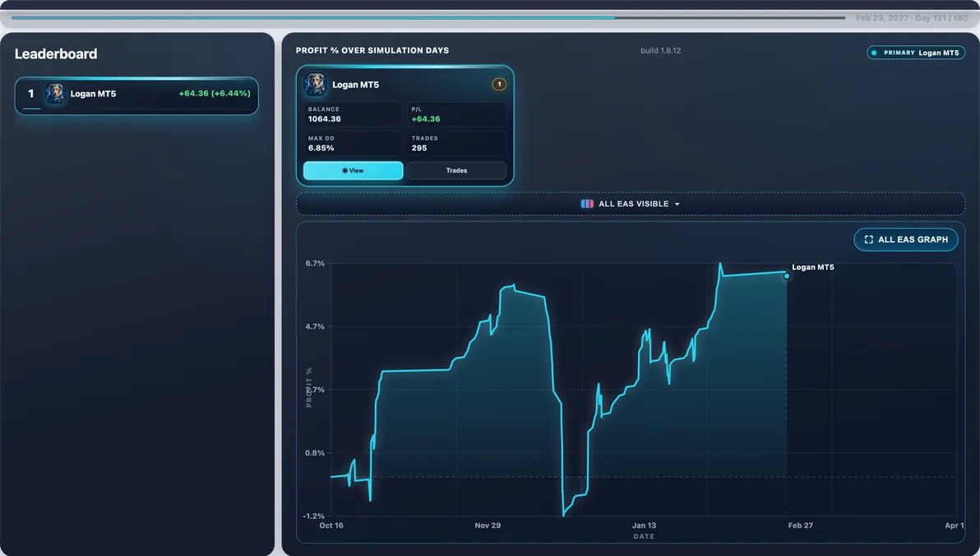
Task: Click the 0.8% y-axis label
Action: [315, 453]
